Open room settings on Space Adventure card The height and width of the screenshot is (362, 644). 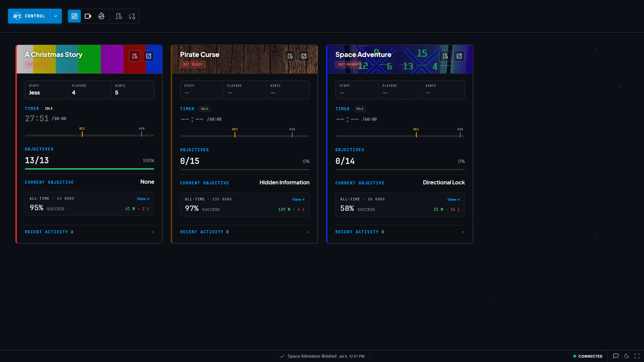click(445, 56)
